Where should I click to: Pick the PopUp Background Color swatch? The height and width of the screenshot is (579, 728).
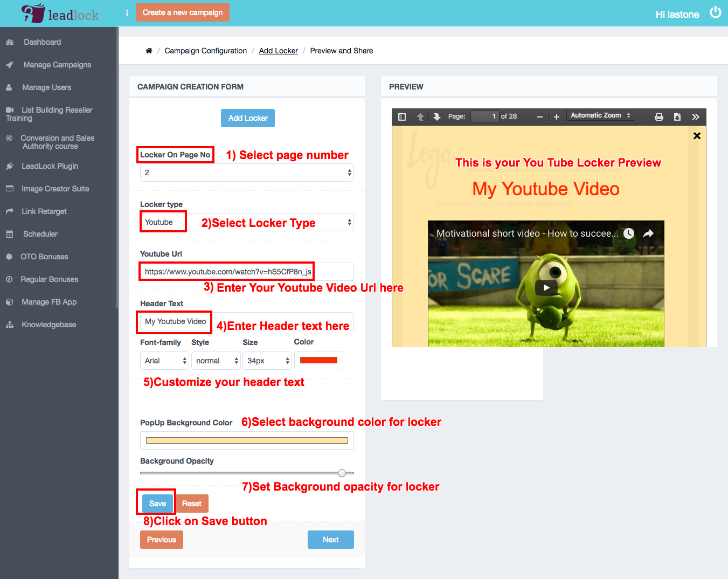(247, 440)
